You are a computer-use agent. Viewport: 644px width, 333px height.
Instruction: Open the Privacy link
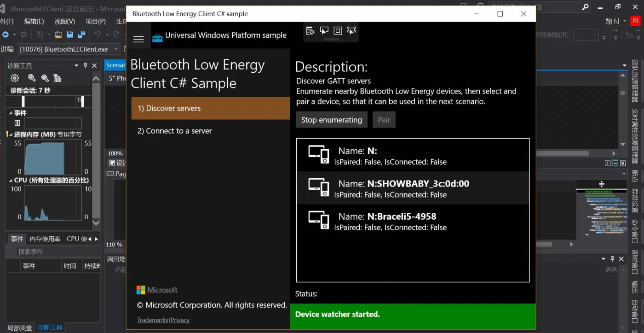tap(180, 320)
